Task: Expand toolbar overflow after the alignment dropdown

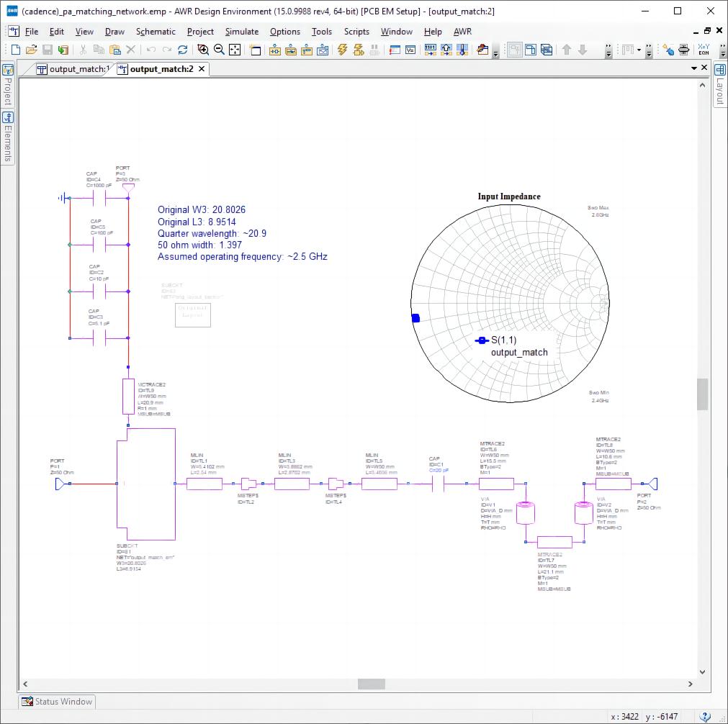Action: tap(649, 51)
